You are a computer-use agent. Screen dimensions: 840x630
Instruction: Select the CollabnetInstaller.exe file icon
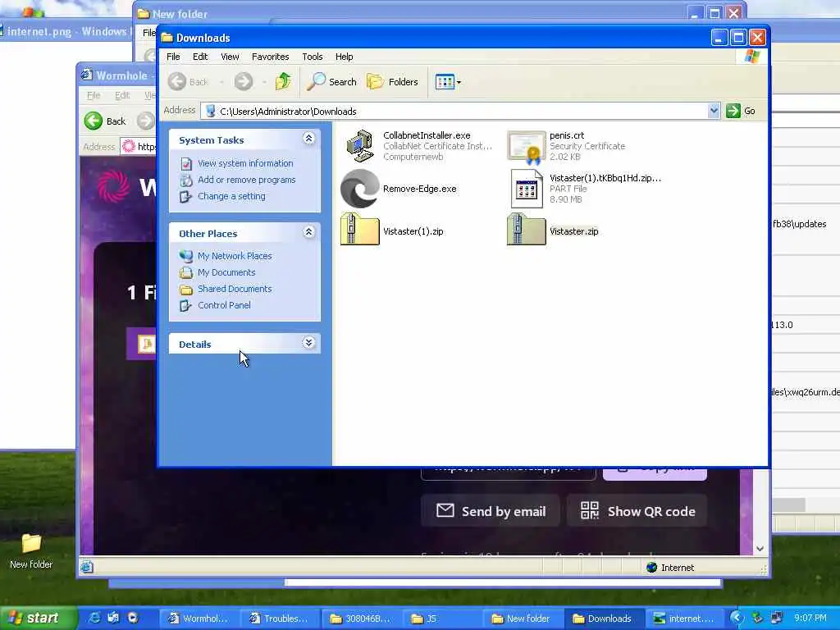point(359,146)
